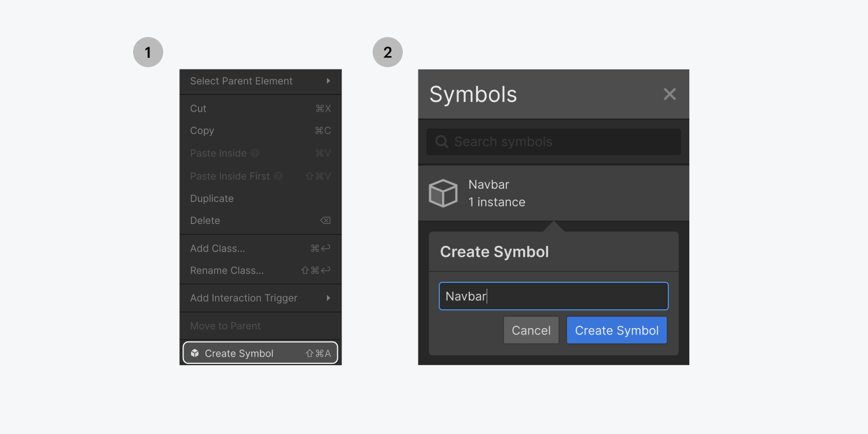Click the help icon beside Paste Inside First
Screen dimensions: 868x434
tap(278, 175)
